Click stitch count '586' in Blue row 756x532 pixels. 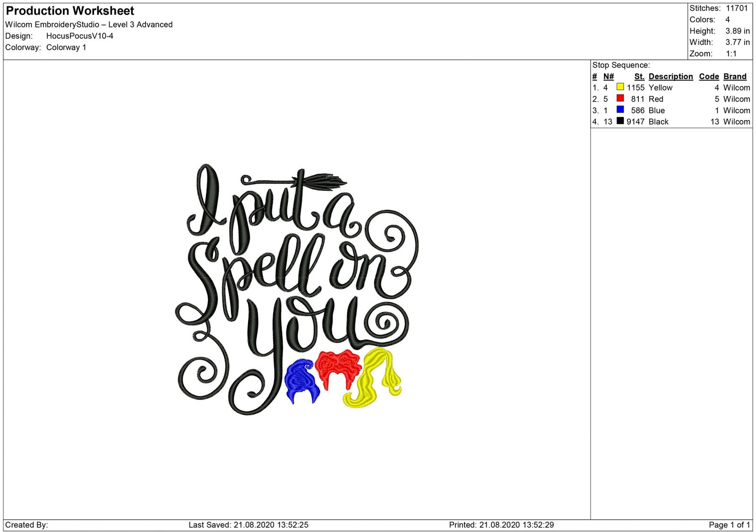coord(637,111)
